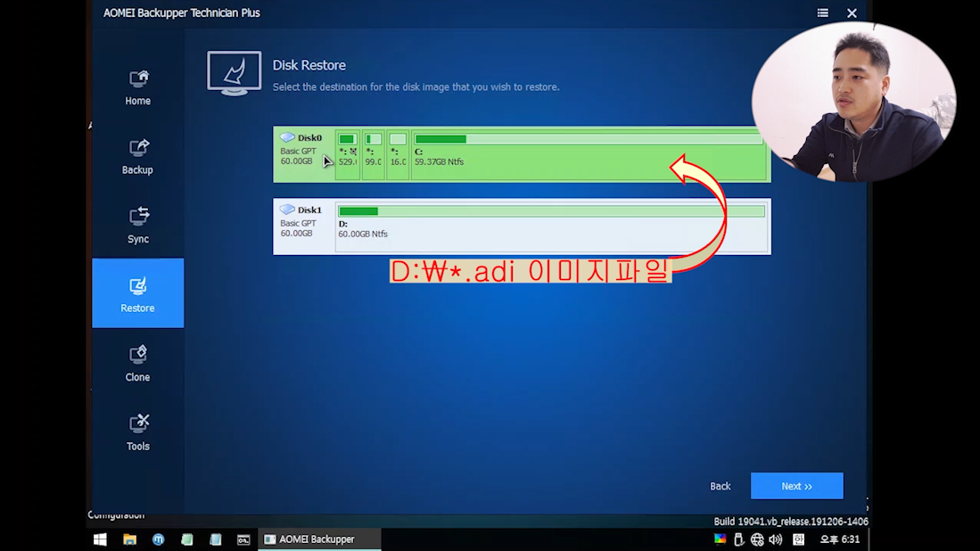The height and width of the screenshot is (551, 980).
Task: Open the Windows Start menu
Action: click(x=100, y=539)
